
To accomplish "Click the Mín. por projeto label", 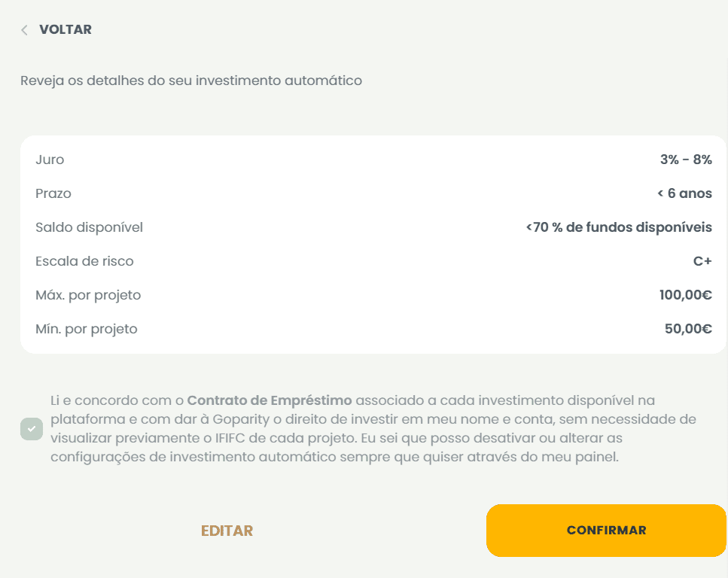I will click(87, 329).
